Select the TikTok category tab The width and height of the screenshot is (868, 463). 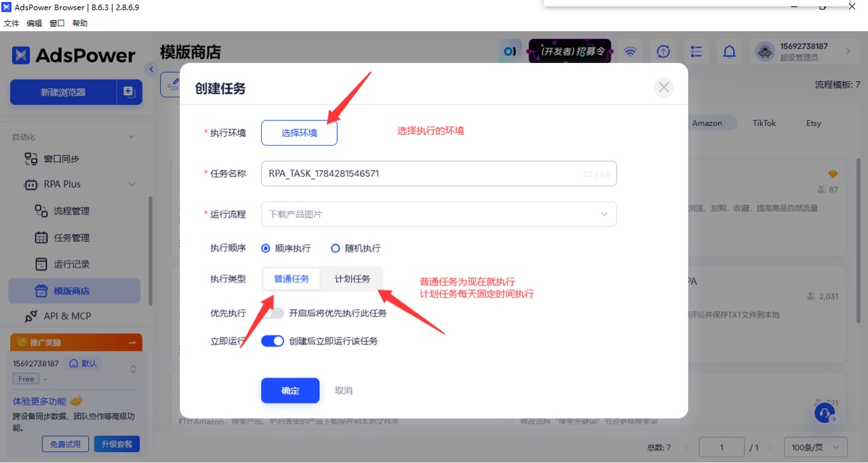click(764, 123)
